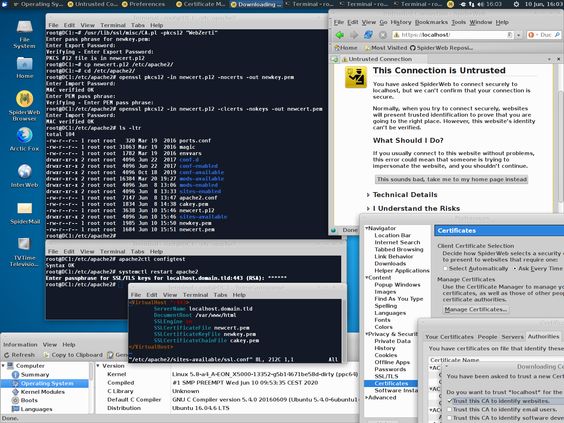
Task: Switch to the Servers tab in Certificate Manager
Action: click(512, 337)
